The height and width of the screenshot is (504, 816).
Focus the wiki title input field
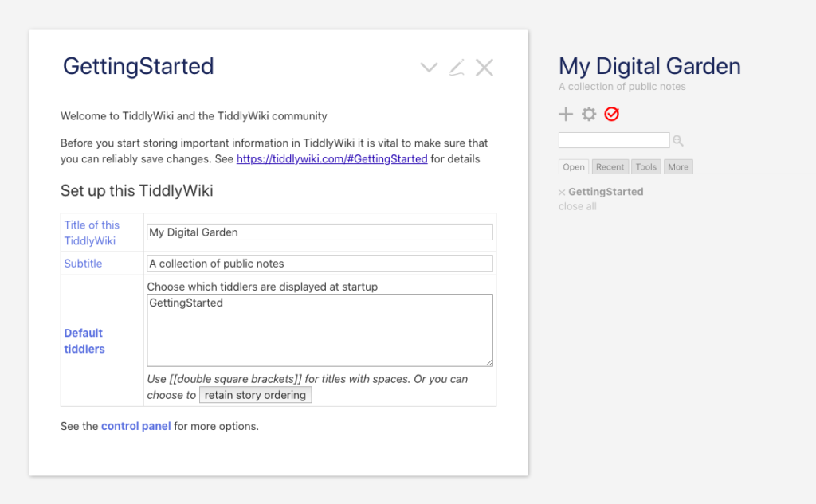point(320,232)
